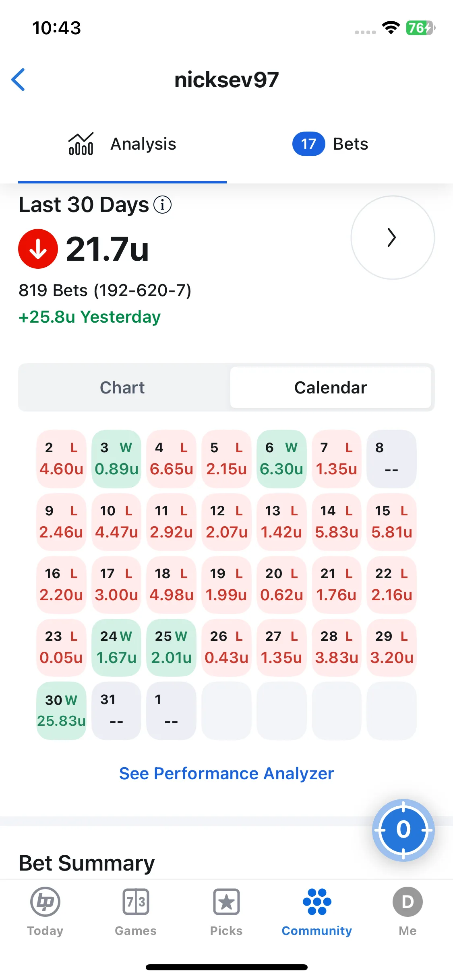Screen dimensions: 453x980
Task: Tap the +25.8u Yesterday text
Action: coord(89,317)
